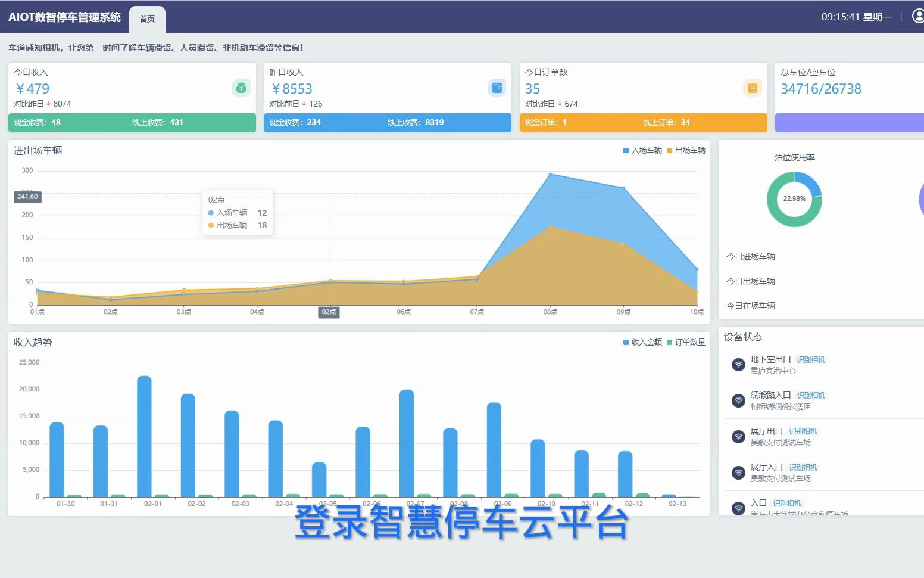The image size is (924, 578).
Task: Click the AIOT数智停车管理系统 title
Action: (65, 17)
